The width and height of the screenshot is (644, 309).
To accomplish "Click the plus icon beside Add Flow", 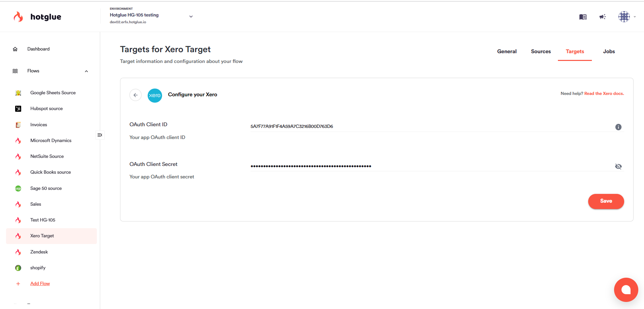I will 18,284.
